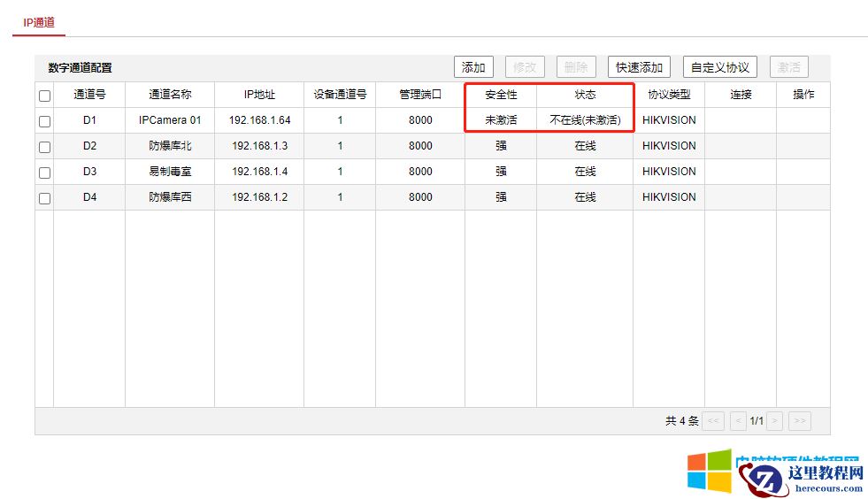
Task: Go to next page with > button
Action: click(x=774, y=421)
